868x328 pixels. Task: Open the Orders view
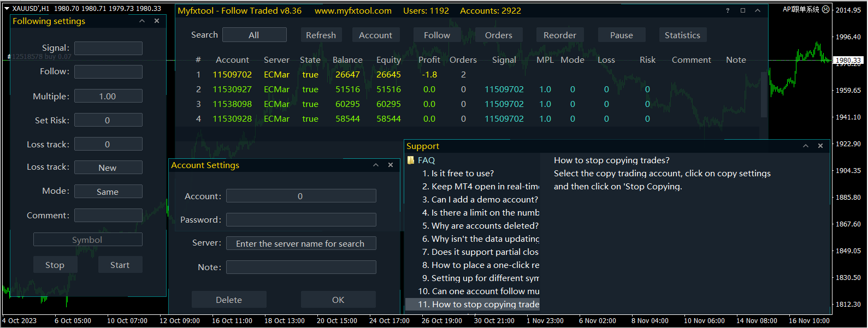point(499,35)
